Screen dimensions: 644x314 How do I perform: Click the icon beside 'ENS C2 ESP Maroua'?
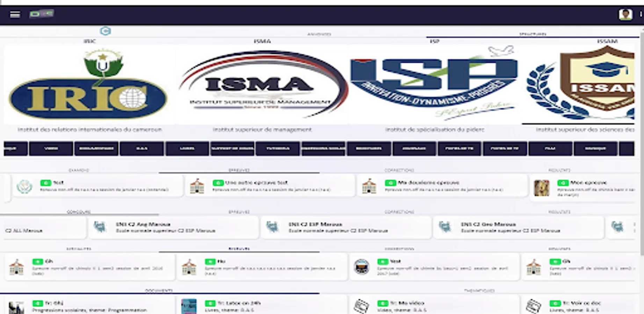pos(273,227)
